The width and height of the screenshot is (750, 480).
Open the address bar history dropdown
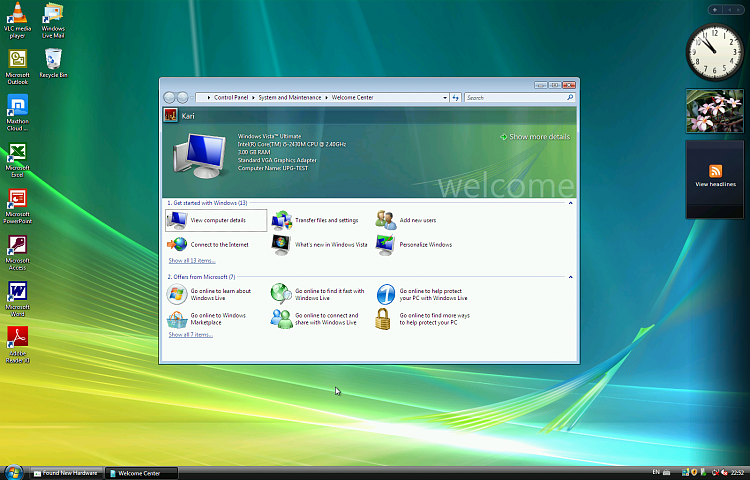click(445, 98)
